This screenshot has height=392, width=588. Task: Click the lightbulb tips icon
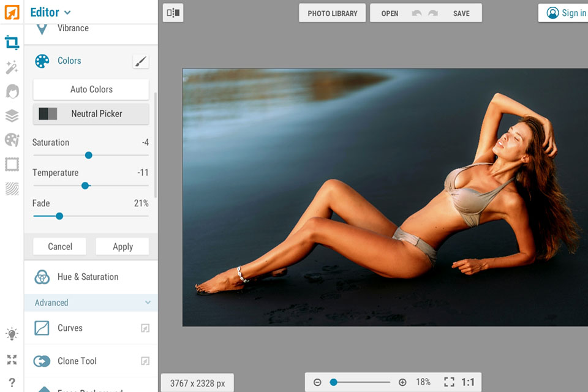(12, 334)
